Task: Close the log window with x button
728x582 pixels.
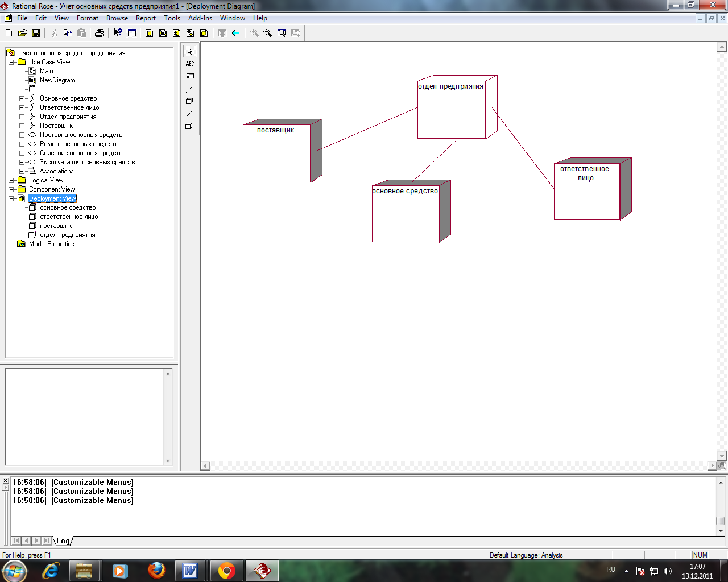Action: [6, 481]
